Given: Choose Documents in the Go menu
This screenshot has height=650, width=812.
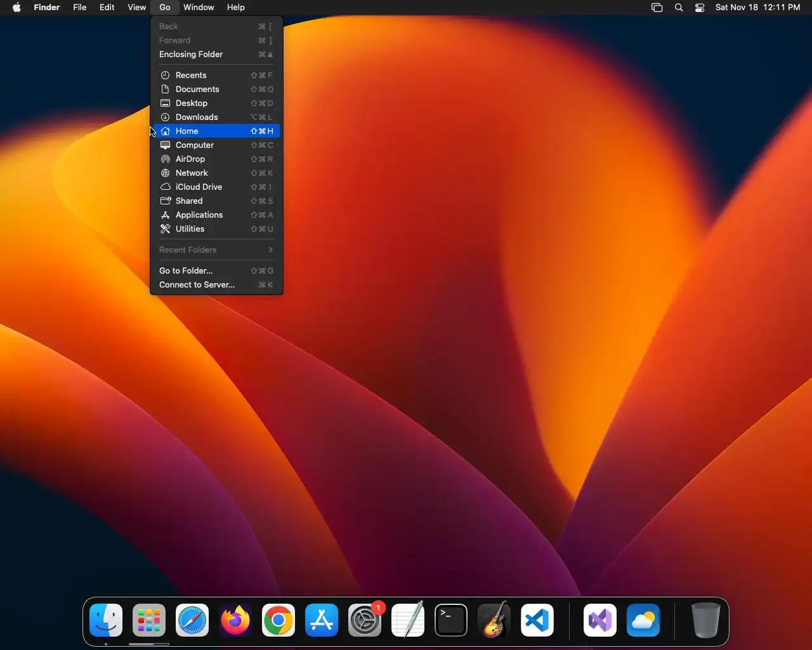Looking at the screenshot, I should coord(216,89).
